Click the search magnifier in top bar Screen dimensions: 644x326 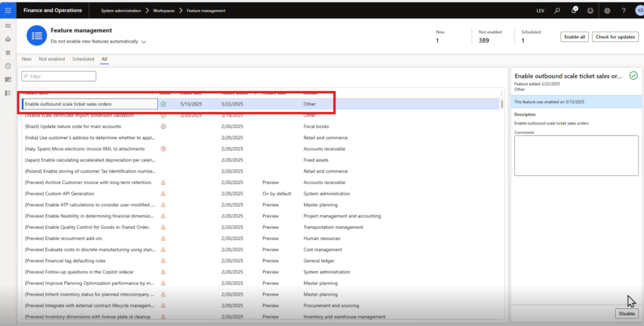pos(557,11)
